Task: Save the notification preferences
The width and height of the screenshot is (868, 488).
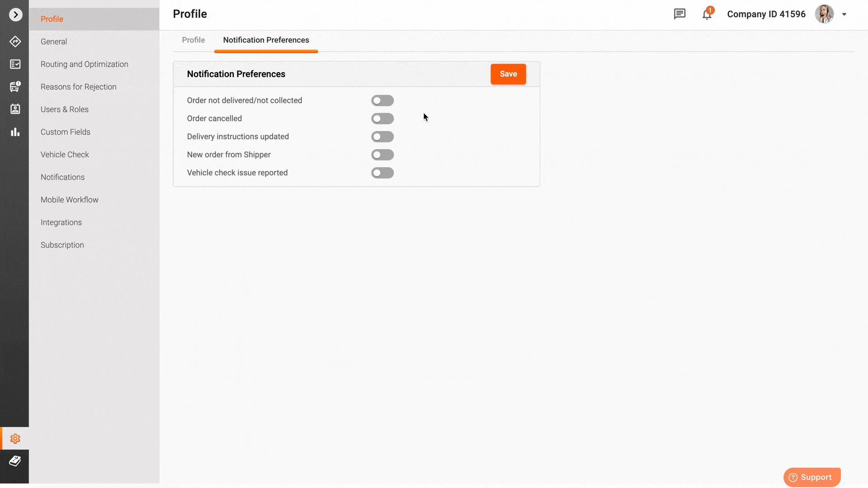Action: pyautogui.click(x=508, y=74)
